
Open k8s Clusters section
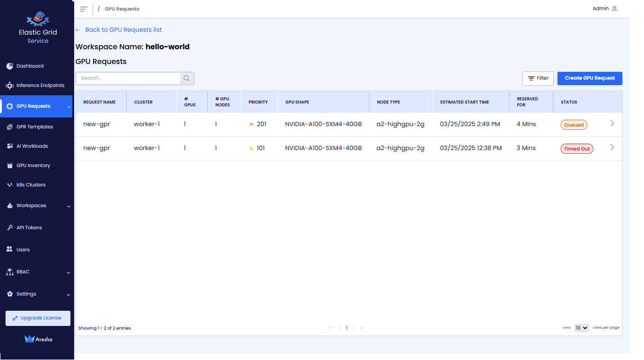[x=31, y=185]
